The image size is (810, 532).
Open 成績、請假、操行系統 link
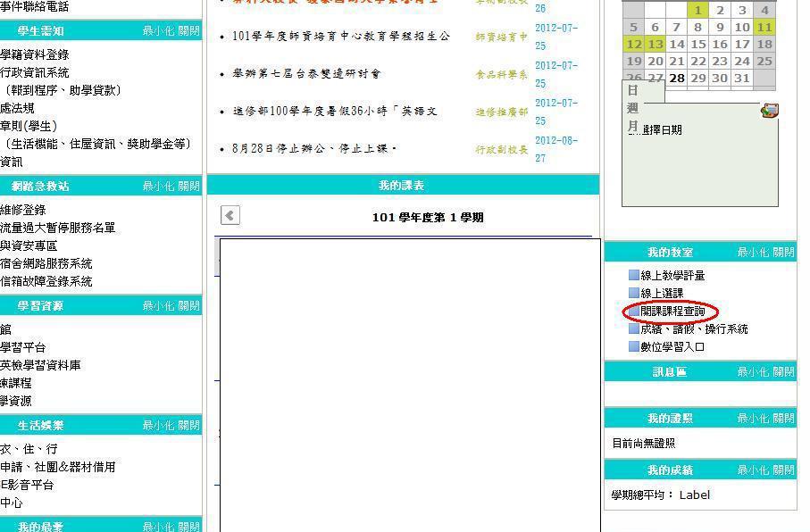tap(694, 329)
